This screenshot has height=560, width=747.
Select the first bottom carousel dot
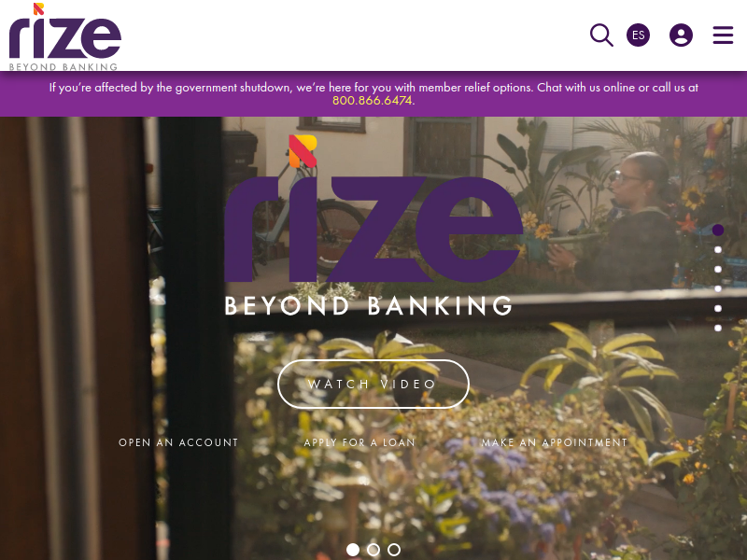click(353, 550)
